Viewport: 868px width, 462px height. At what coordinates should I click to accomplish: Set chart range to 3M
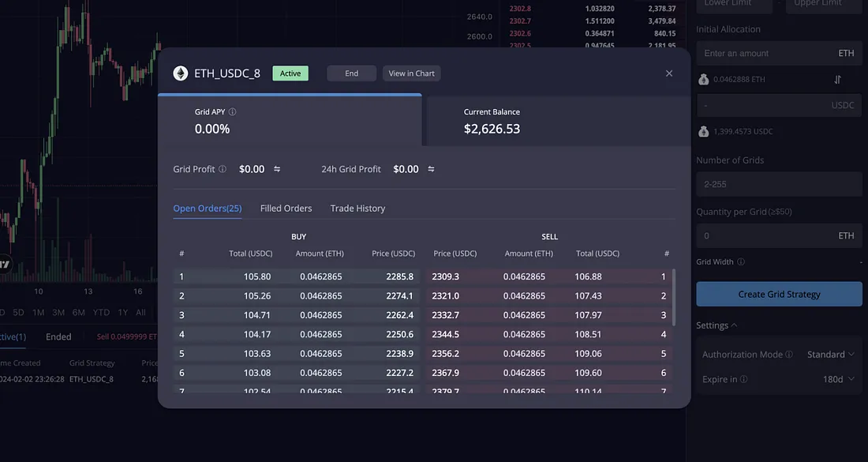pyautogui.click(x=58, y=313)
